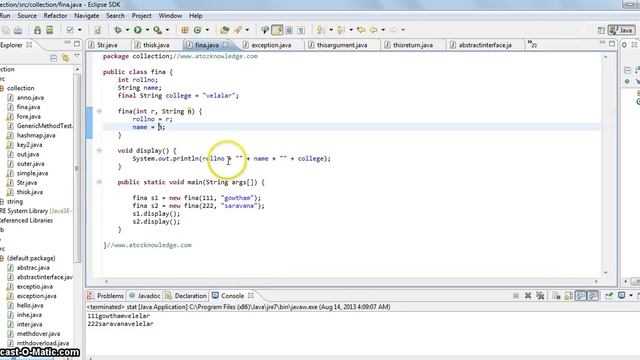Screen dimensions: 640x360
Task: Collapse the main method code fold
Action: coord(99,182)
